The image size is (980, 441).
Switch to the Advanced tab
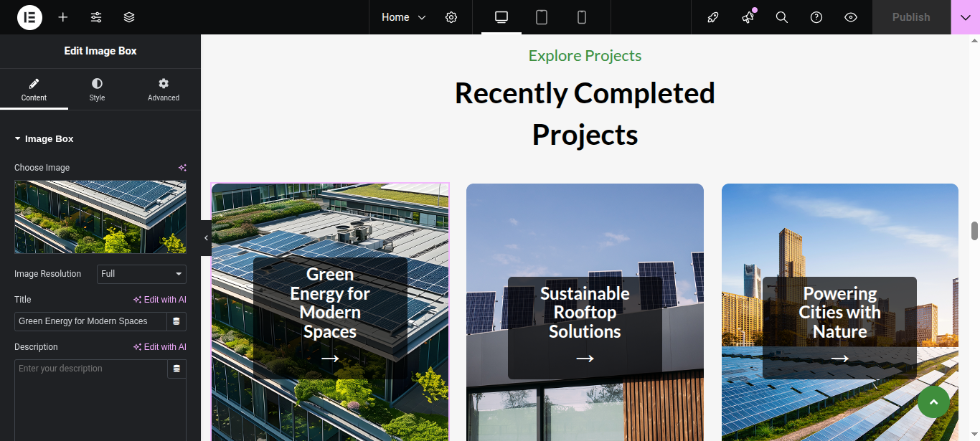click(x=164, y=90)
